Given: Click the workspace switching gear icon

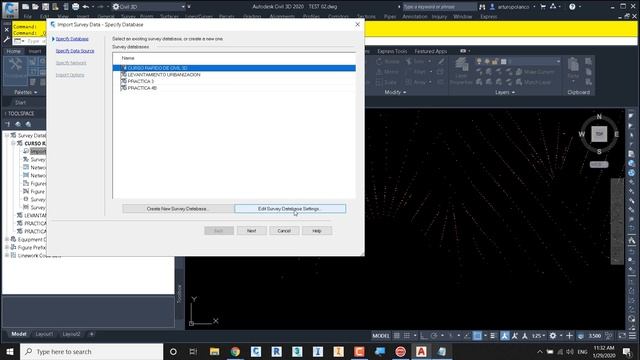Looking at the screenshot, I should click(x=553, y=336).
